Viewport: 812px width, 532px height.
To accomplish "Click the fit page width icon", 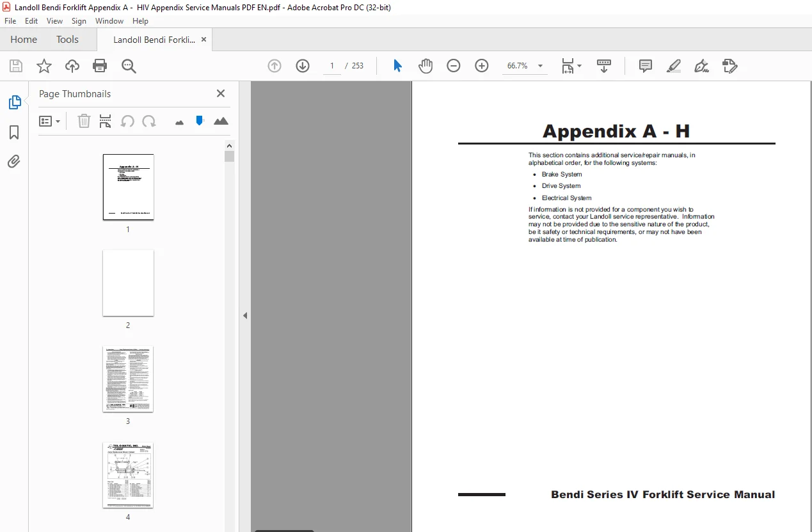I will point(568,66).
